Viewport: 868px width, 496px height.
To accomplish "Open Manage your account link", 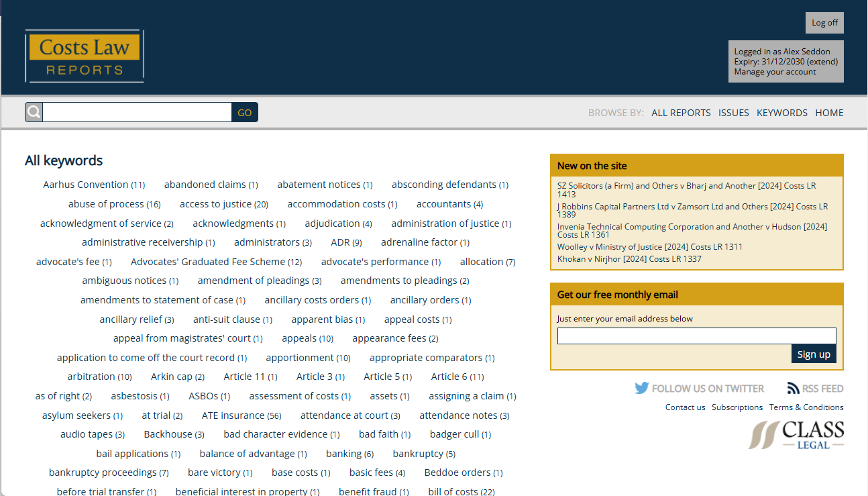I will (x=775, y=72).
